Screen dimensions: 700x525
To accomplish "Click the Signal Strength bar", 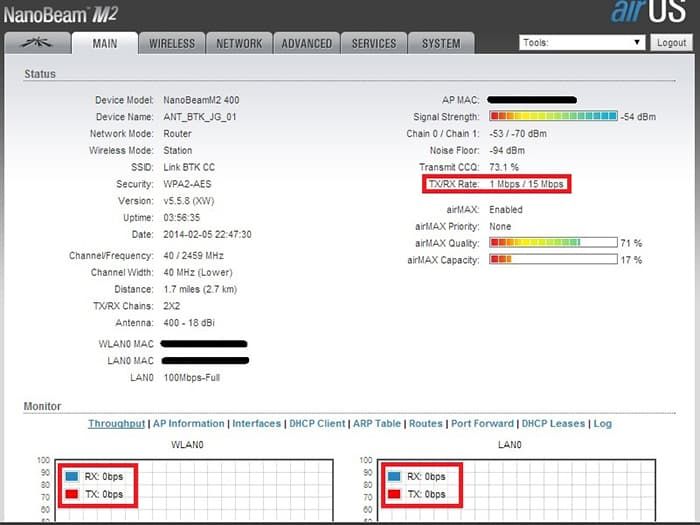I will [553, 116].
